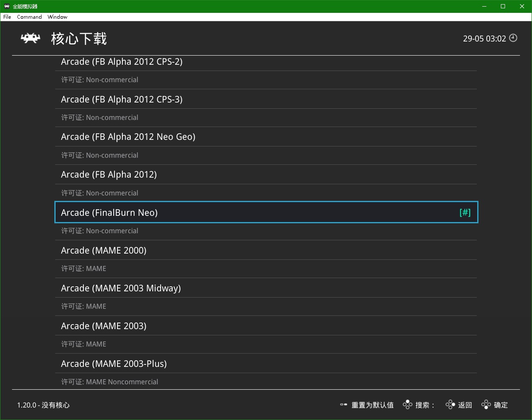Click the license text under FB Alpha 2012 CPS-2
Viewport: 532px width, 420px height.
[100, 80]
